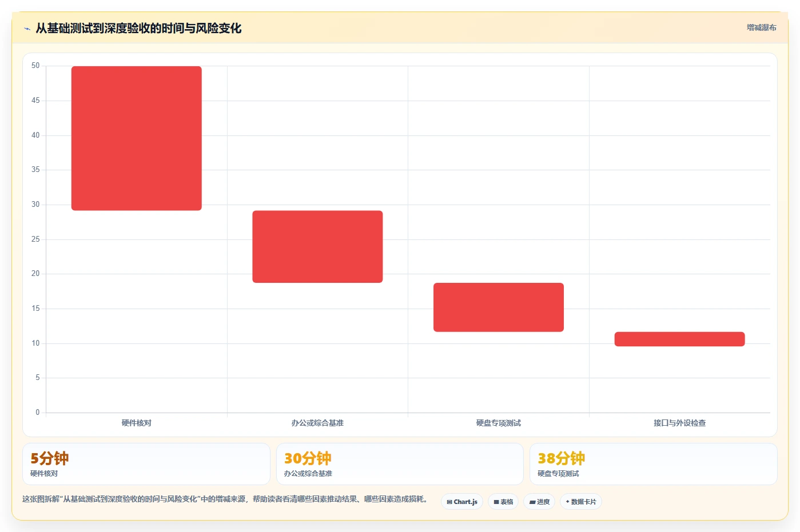This screenshot has width=800, height=532.
Task: Click the red bar for 接口与外设检查
Action: point(679,339)
